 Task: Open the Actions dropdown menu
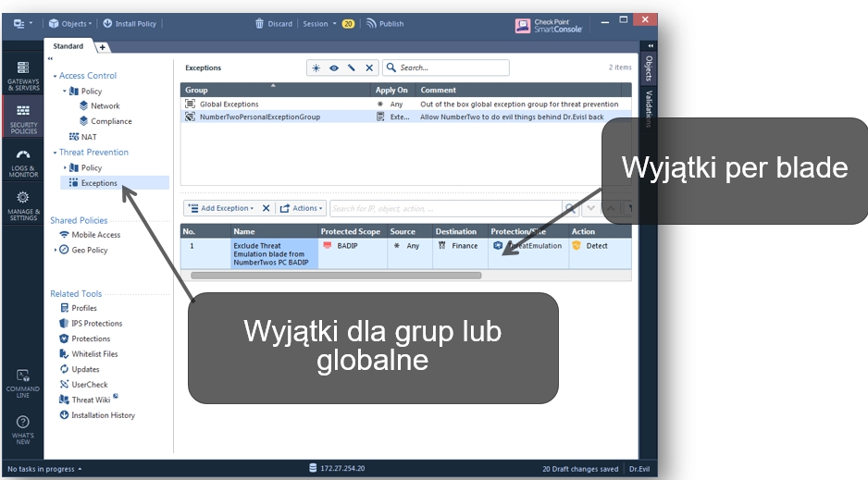click(x=301, y=208)
